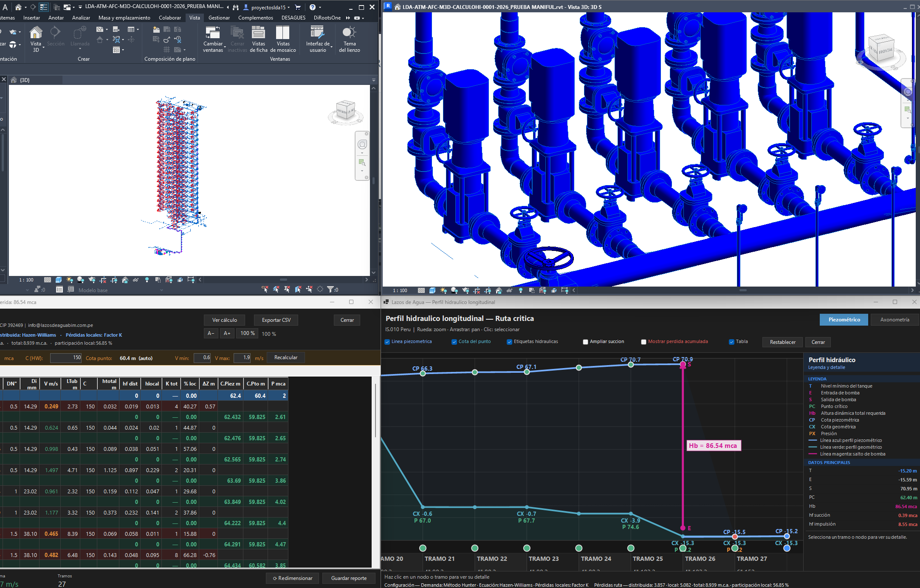
Task: Click the V max input field
Action: (242, 358)
